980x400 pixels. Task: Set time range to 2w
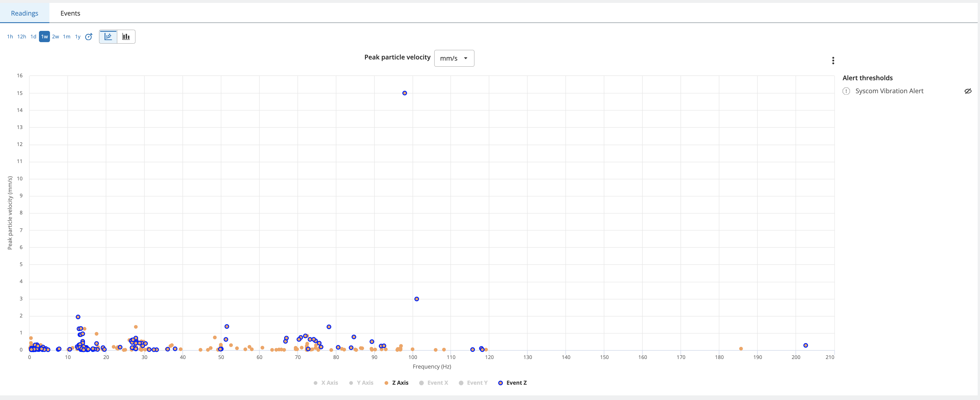coord(55,37)
